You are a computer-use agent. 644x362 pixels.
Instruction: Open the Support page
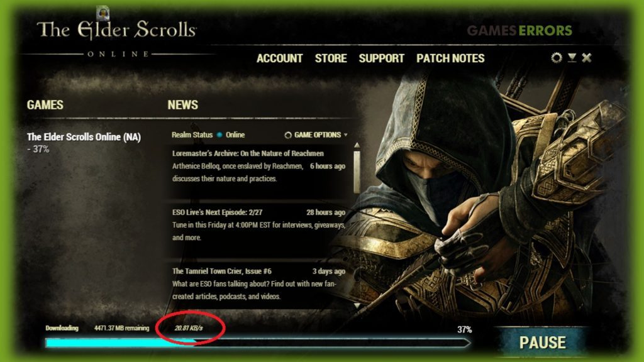click(382, 58)
